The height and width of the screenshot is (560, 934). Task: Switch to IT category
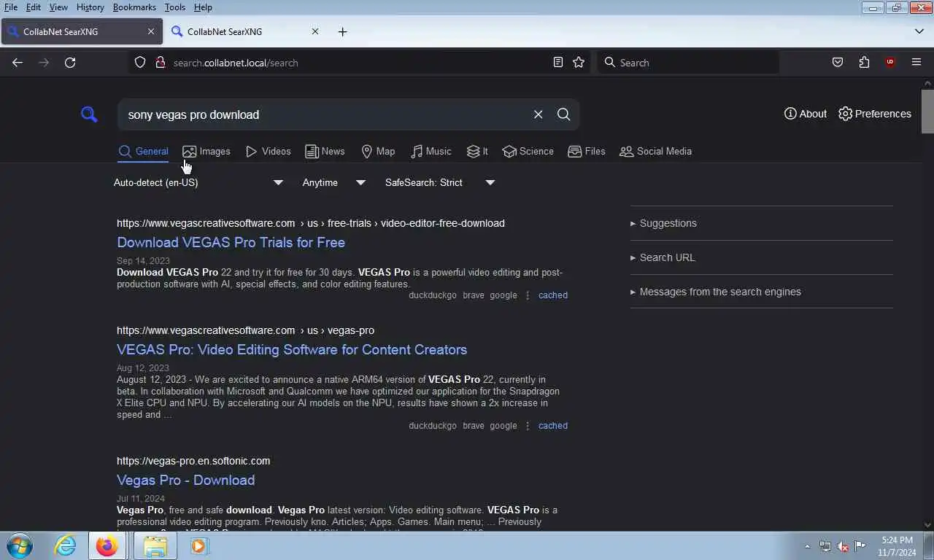tap(477, 151)
